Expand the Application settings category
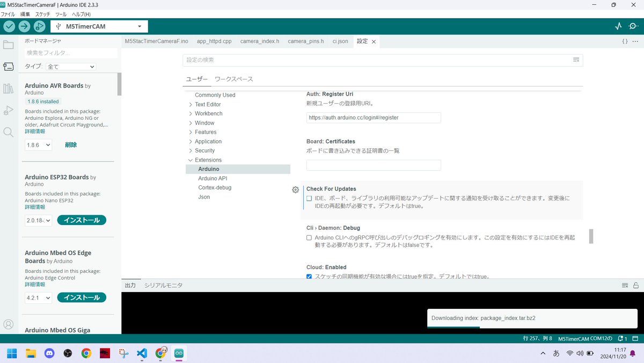 coord(208,141)
